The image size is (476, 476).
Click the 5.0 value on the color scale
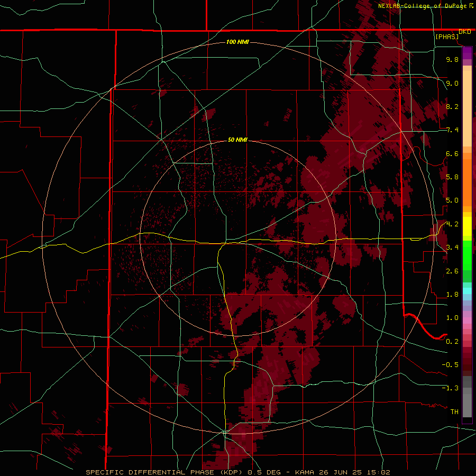coord(452,200)
